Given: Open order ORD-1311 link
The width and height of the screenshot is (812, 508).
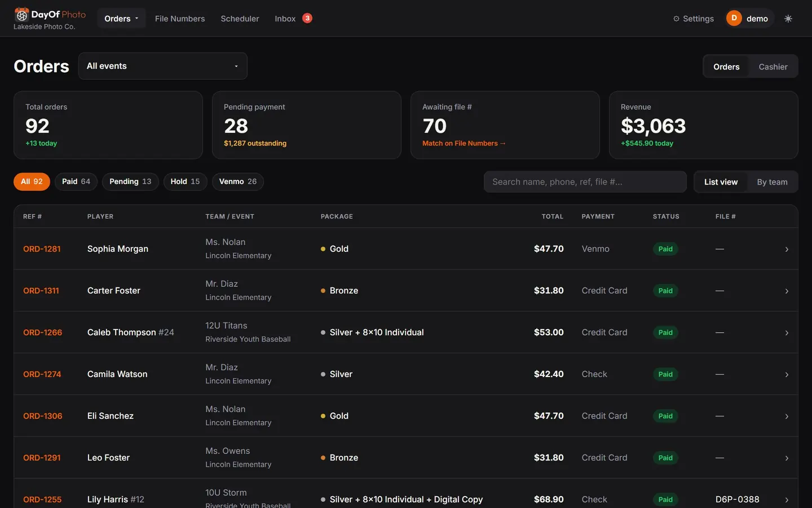Looking at the screenshot, I should tap(41, 291).
